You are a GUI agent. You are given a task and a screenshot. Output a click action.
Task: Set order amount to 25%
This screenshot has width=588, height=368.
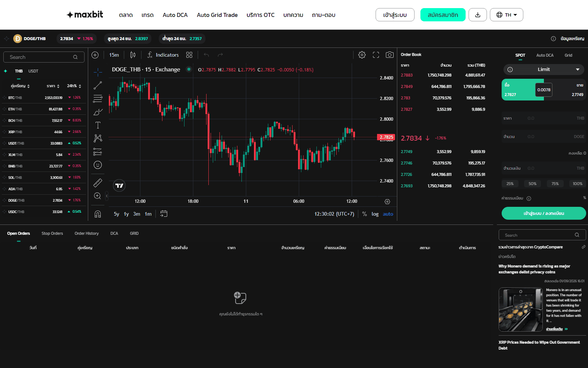tap(510, 184)
